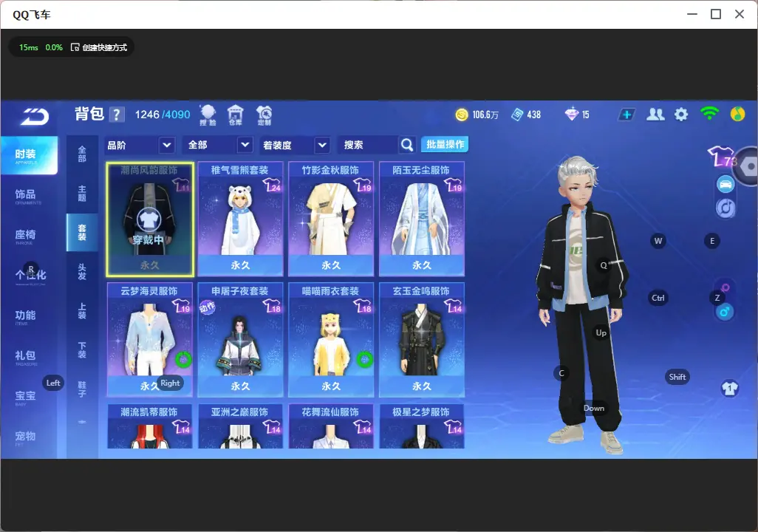Switch to the 鞋子 sub-category tab

pos(82,389)
